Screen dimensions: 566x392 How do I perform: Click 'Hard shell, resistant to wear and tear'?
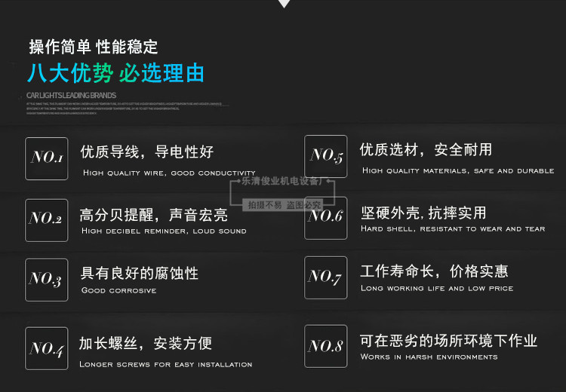click(453, 228)
